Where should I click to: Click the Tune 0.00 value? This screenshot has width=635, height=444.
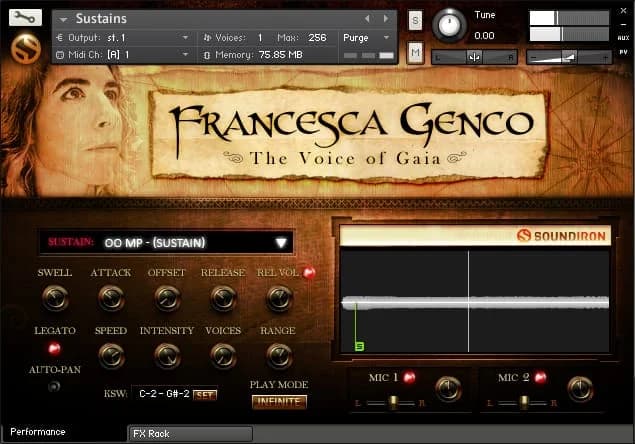(484, 36)
